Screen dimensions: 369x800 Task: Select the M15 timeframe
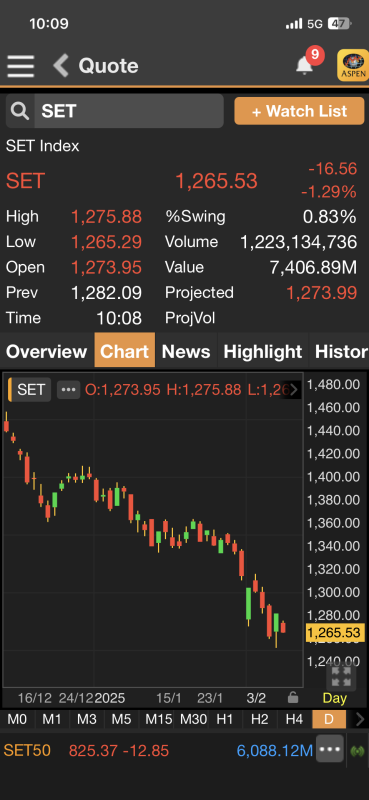coord(158,719)
